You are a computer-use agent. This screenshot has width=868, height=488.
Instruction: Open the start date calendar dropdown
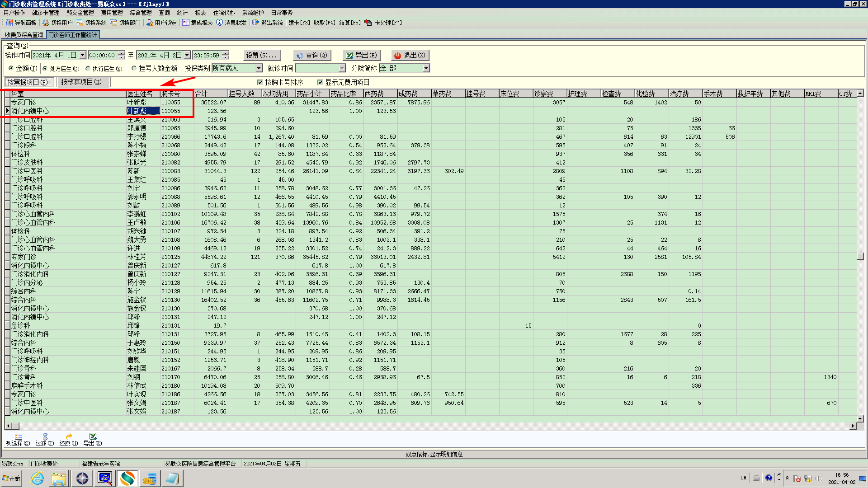point(82,55)
